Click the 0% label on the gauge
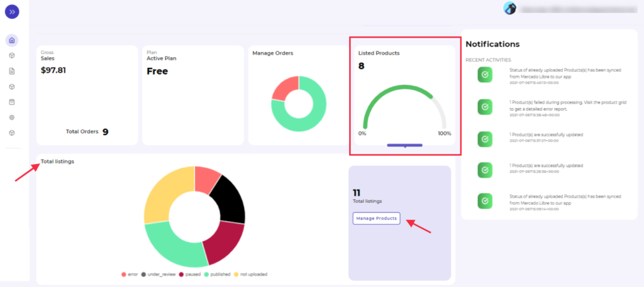The height and width of the screenshot is (287, 644). coord(362,134)
